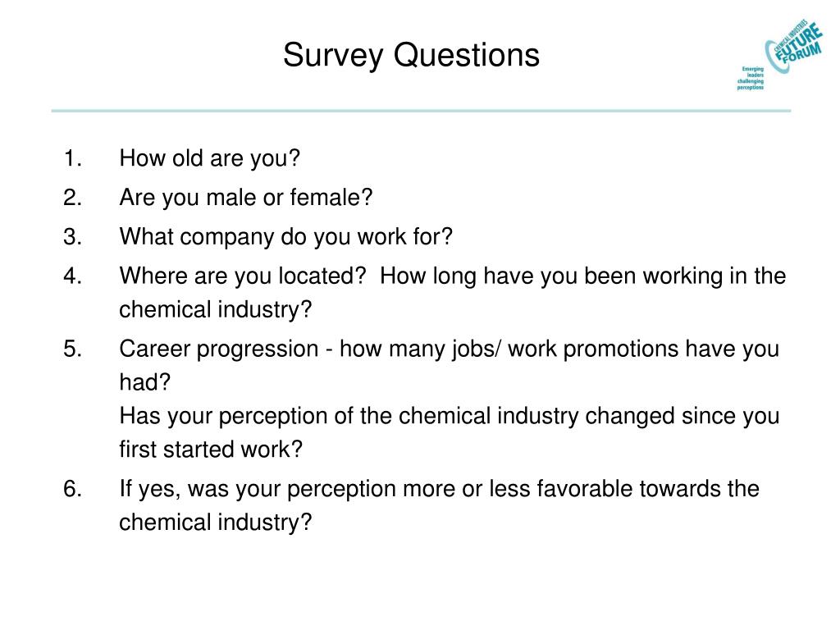The width and height of the screenshot is (840, 630).
Task: Select the 'Survey Questions' title
Action: 411,55
